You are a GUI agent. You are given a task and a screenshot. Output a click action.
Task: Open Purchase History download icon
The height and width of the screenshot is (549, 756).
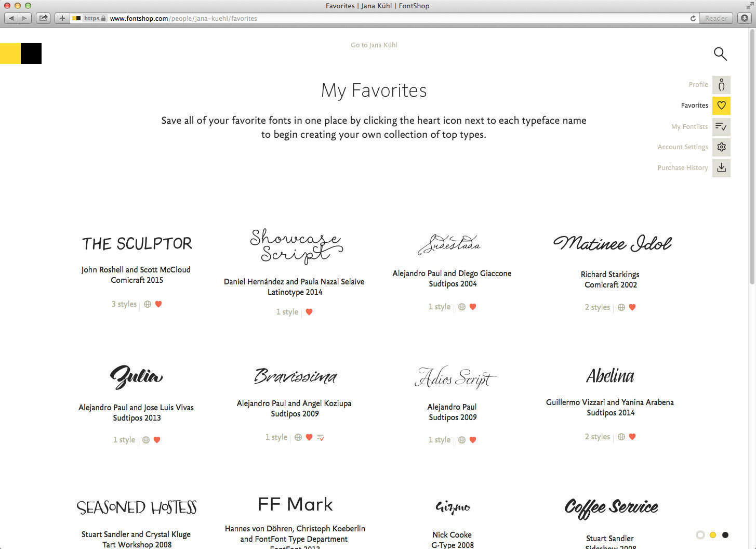coord(721,168)
